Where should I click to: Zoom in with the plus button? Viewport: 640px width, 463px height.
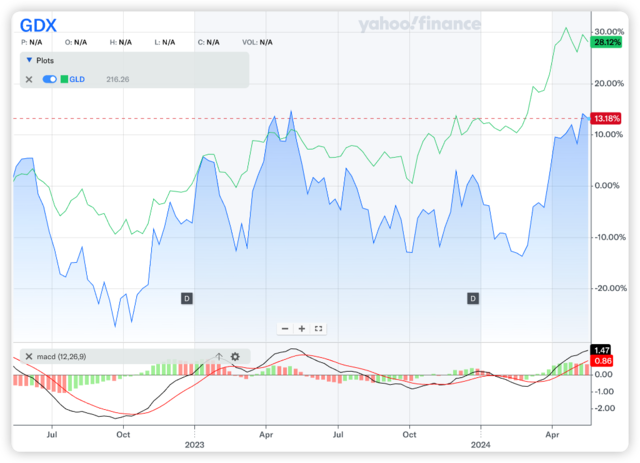coord(301,328)
